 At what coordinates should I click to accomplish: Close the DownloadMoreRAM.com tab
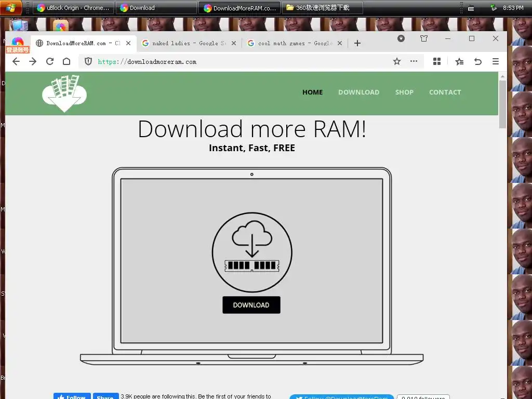click(x=128, y=43)
